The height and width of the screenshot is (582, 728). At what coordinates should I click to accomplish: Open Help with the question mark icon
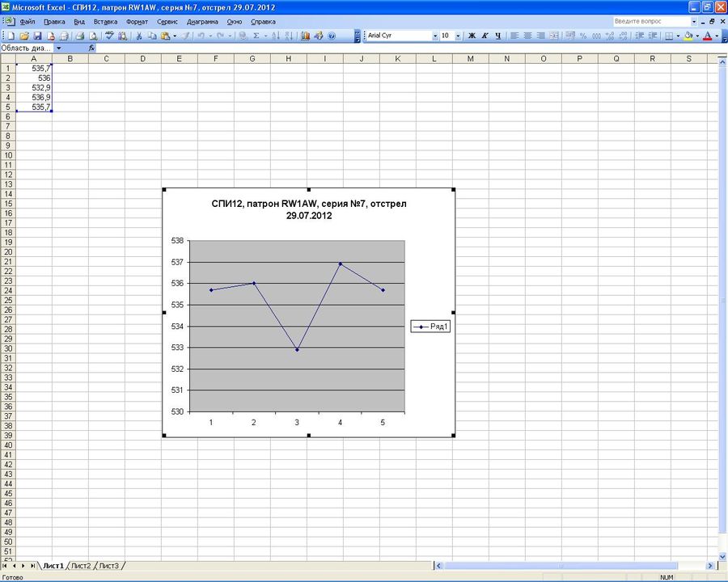332,36
